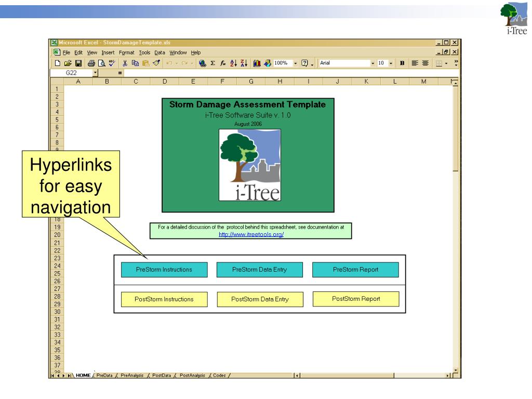Go to PostStorm Data Entry
Image resolution: width=532 pixels, height=399 pixels.
260,299
